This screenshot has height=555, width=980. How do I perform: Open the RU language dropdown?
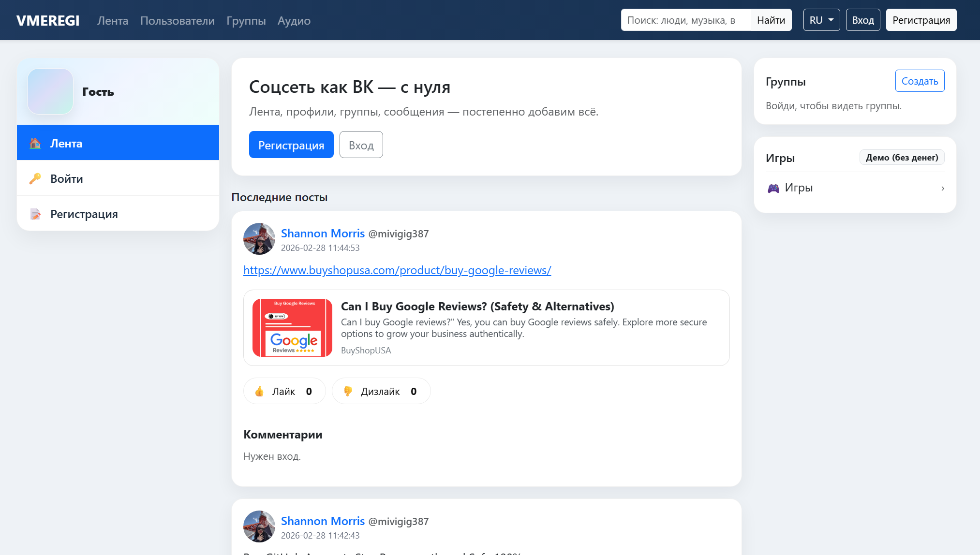click(x=821, y=20)
